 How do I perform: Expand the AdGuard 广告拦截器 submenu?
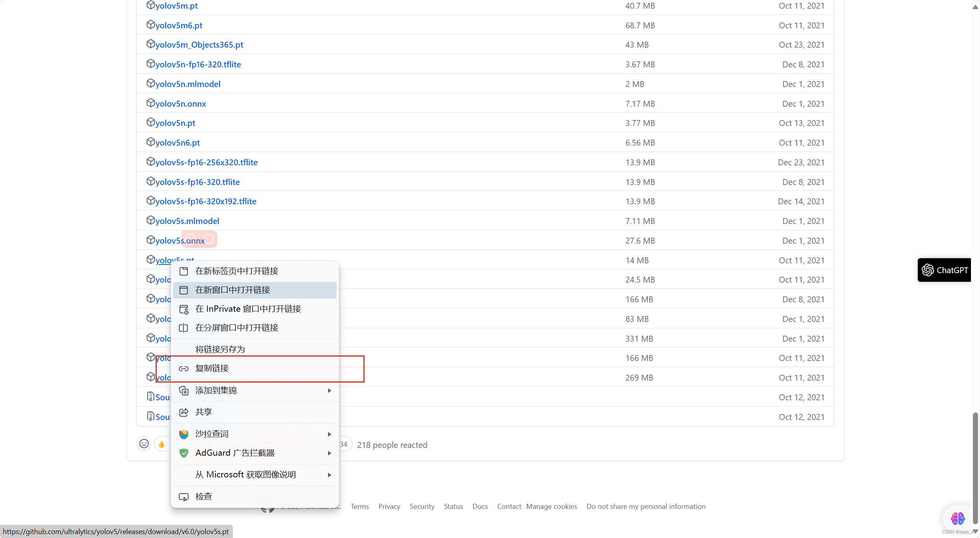coord(330,453)
